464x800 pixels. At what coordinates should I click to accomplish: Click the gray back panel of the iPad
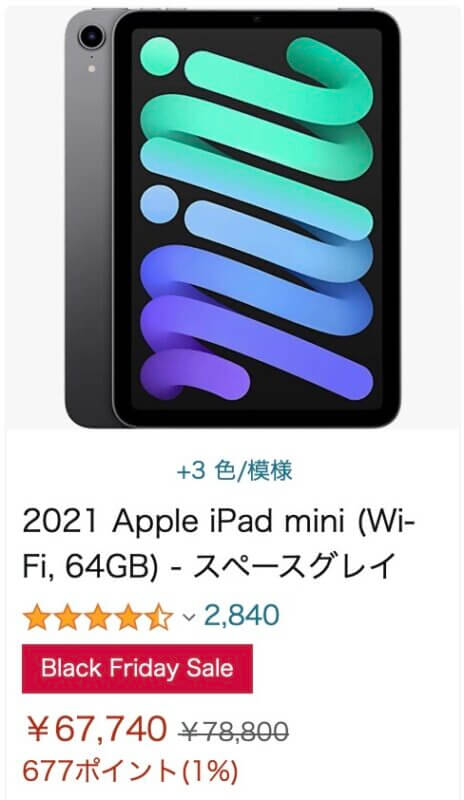coord(89,230)
